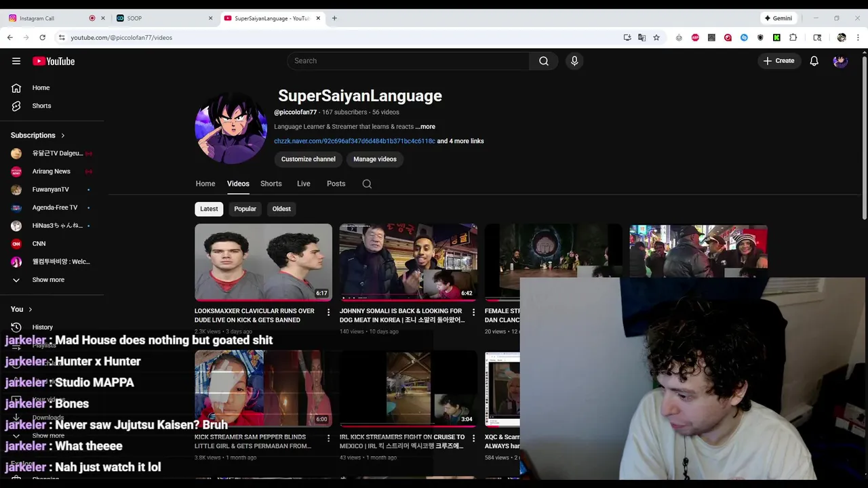868x488 pixels.
Task: Open Arirang News subscription
Action: 52,171
